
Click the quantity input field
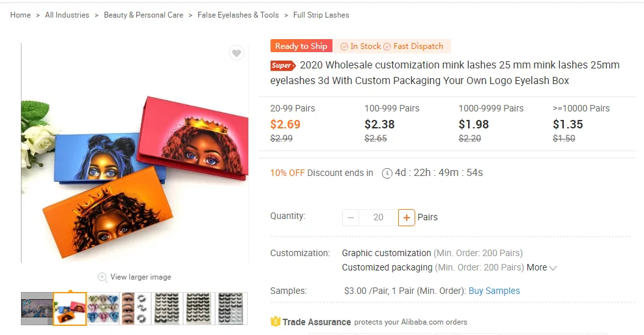(378, 217)
